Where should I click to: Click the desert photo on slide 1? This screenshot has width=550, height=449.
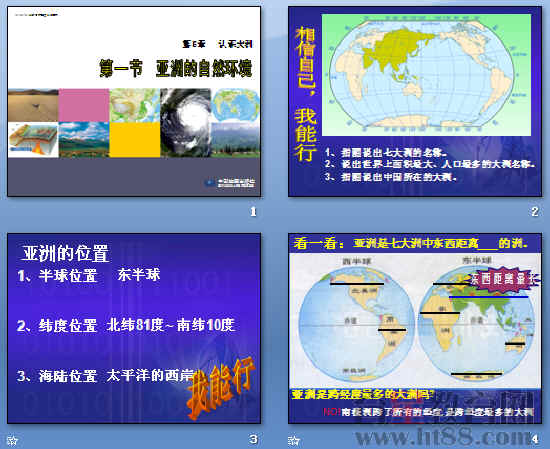pyautogui.click(x=33, y=105)
